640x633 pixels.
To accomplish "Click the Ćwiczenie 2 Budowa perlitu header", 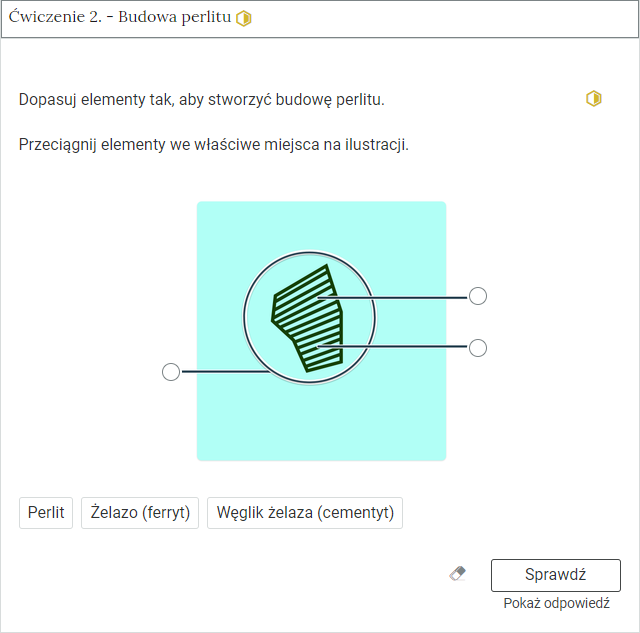I will click(120, 19).
